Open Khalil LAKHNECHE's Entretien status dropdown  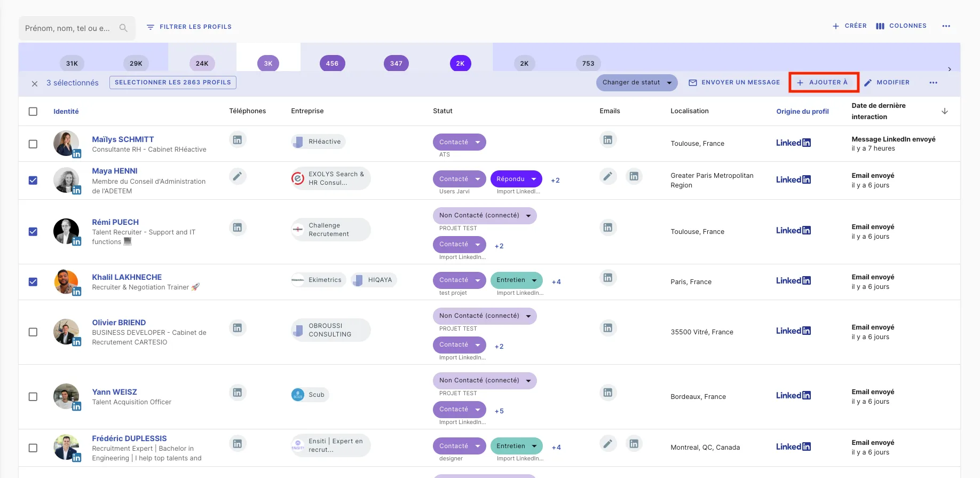534,280
